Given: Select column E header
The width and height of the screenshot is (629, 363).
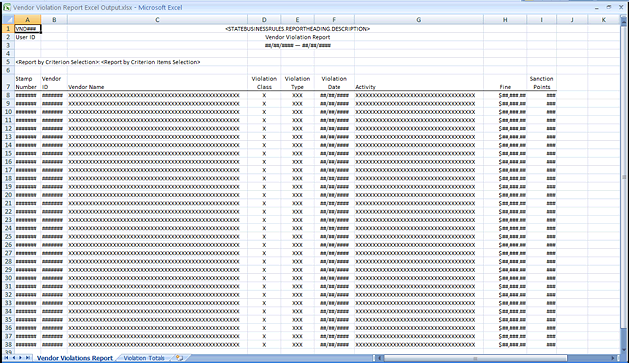Looking at the screenshot, I should coord(297,20).
